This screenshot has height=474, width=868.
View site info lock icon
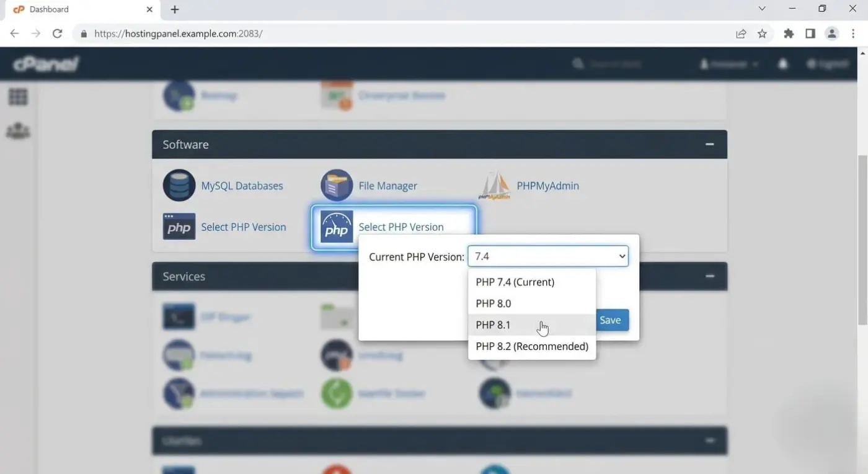click(84, 34)
